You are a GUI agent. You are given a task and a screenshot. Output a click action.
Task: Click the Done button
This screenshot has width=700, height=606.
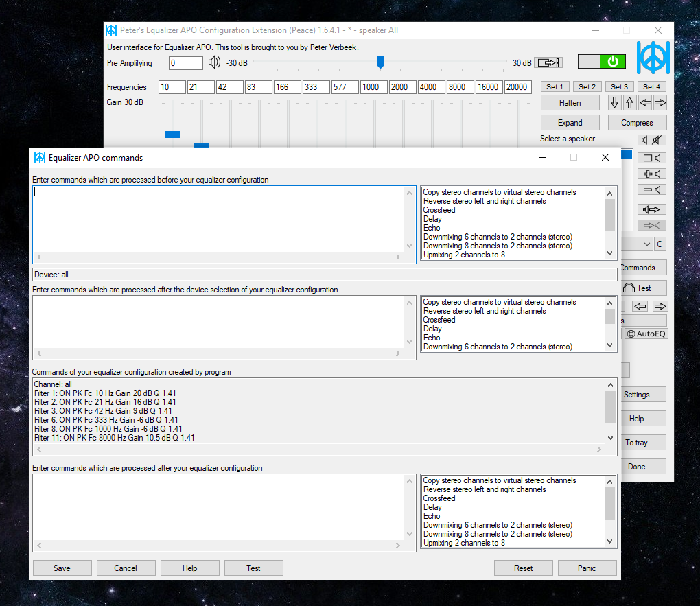[643, 467]
